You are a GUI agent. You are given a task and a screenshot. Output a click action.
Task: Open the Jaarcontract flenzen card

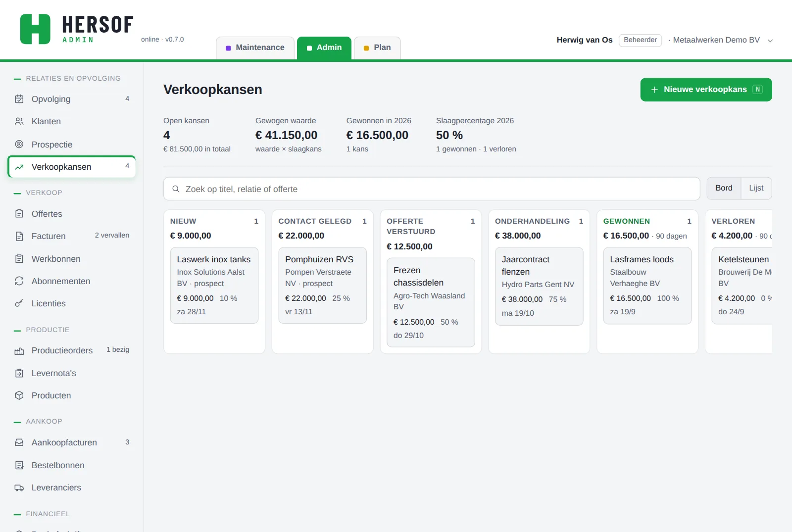(539, 287)
